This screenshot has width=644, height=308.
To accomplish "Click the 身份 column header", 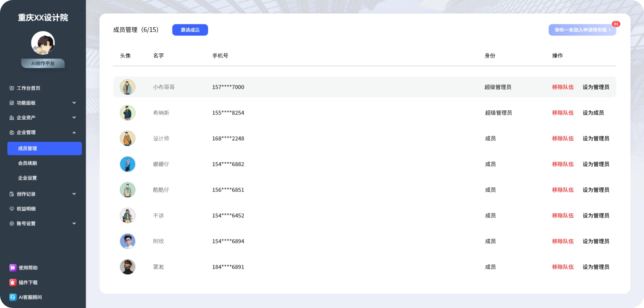I will [x=490, y=56].
